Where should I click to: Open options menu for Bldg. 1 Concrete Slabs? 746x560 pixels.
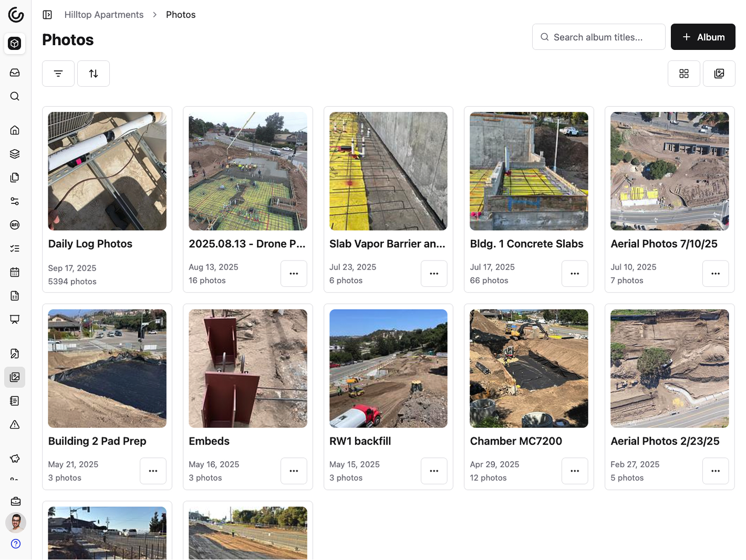point(575,274)
